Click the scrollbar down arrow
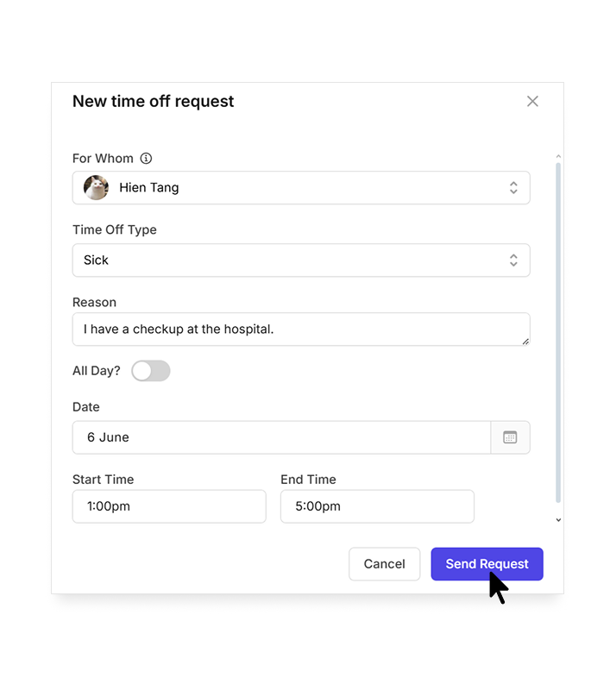The width and height of the screenshot is (616, 690). (558, 520)
